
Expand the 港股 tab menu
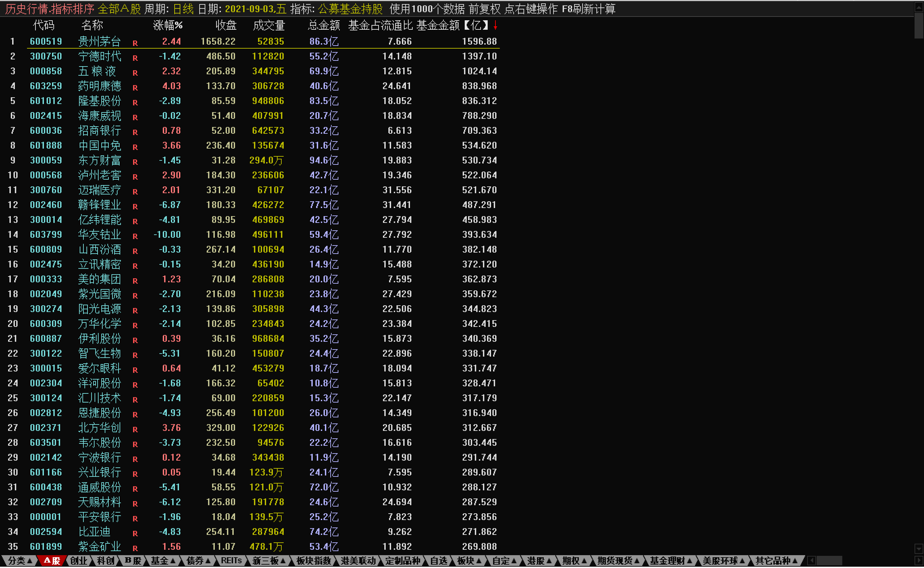539,561
